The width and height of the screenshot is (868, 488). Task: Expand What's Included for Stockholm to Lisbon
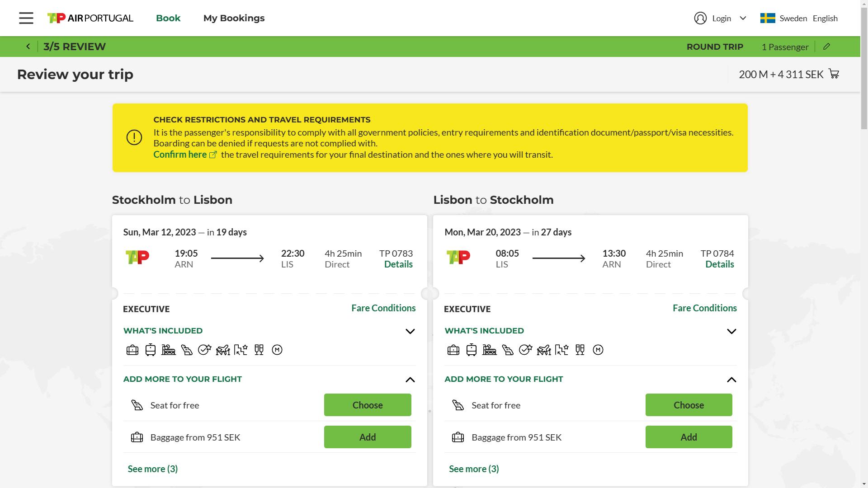point(410,331)
